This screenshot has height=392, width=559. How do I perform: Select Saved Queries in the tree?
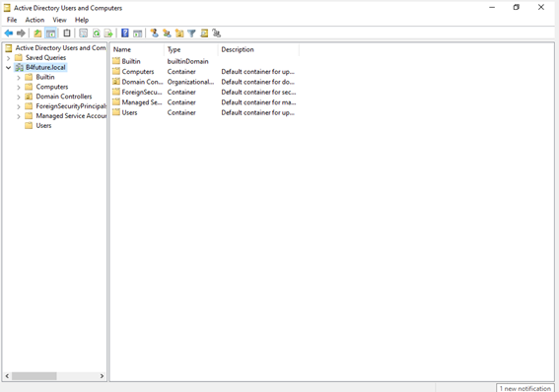point(40,58)
